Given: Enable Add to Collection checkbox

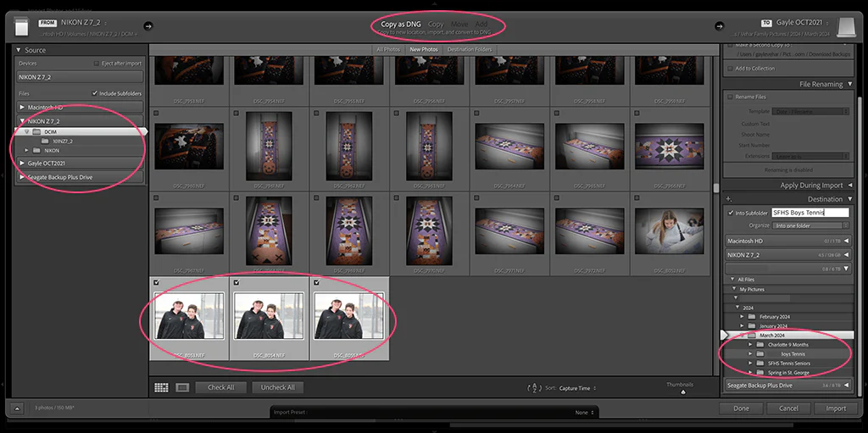Looking at the screenshot, I should pos(730,69).
